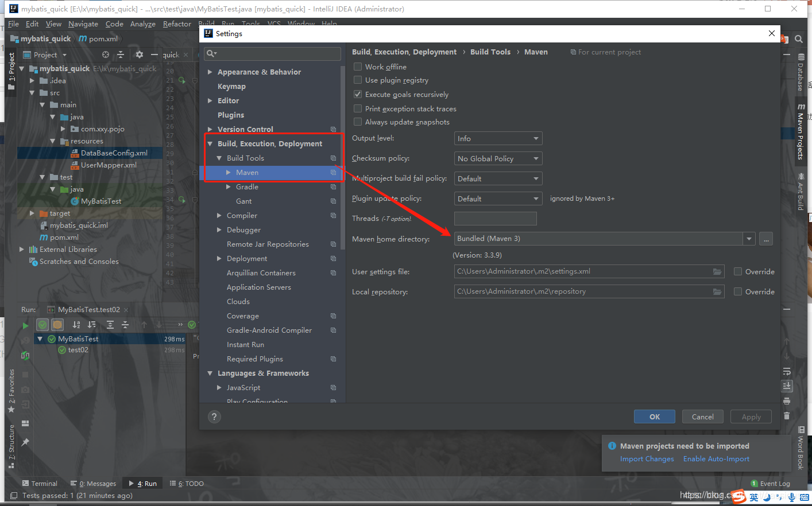The image size is (812, 506).
Task: Select Remote Jar Repositories settings item
Action: (268, 244)
